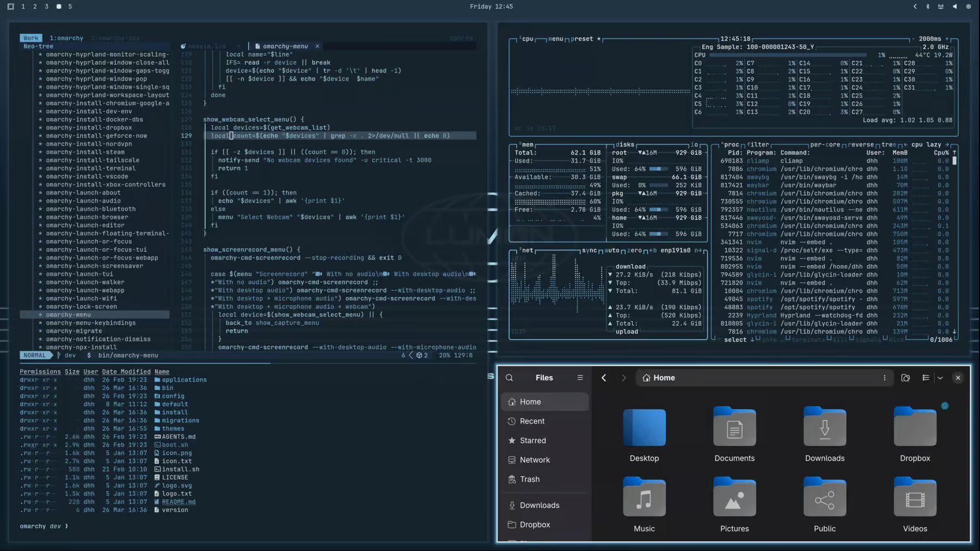Go back with the Files back arrow
980x551 pixels.
[604, 378]
